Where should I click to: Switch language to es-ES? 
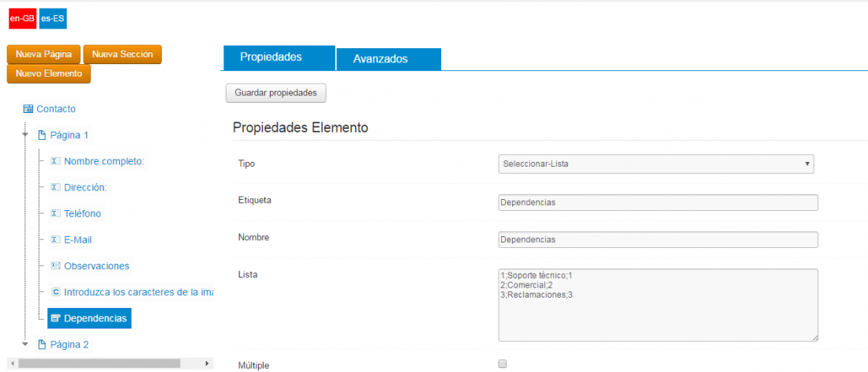coord(53,20)
